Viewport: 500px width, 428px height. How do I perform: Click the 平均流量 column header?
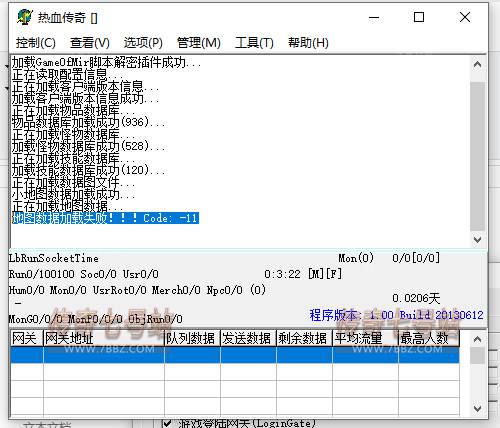pyautogui.click(x=365, y=338)
